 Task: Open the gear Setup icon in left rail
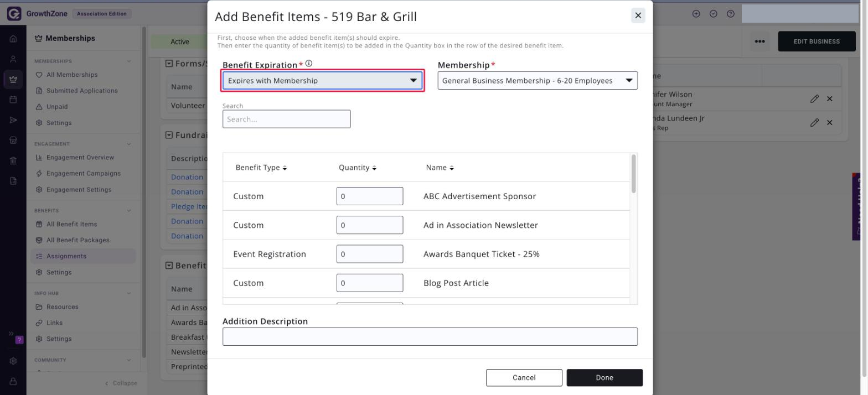13,361
